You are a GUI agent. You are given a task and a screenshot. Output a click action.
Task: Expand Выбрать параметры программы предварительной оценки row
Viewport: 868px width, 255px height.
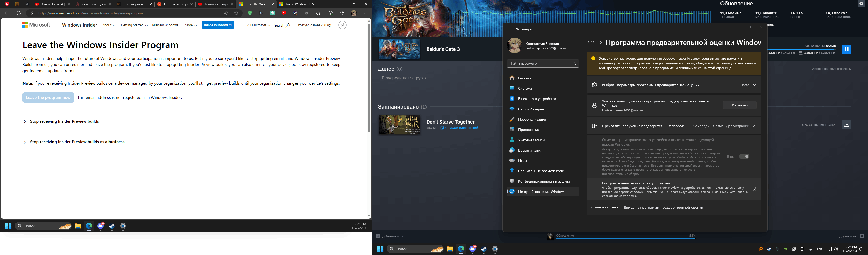(x=674, y=85)
